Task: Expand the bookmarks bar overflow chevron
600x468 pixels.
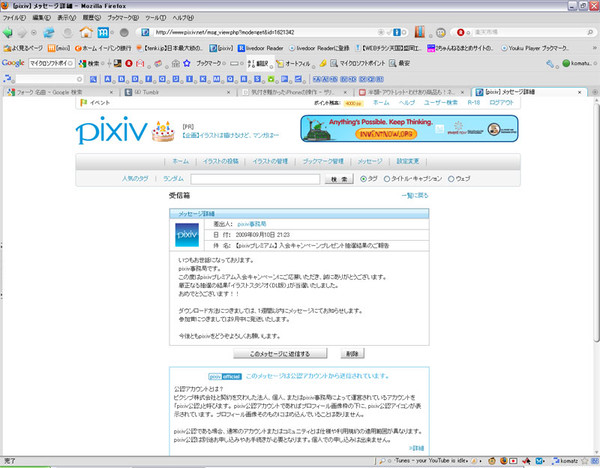Action: coord(594,48)
